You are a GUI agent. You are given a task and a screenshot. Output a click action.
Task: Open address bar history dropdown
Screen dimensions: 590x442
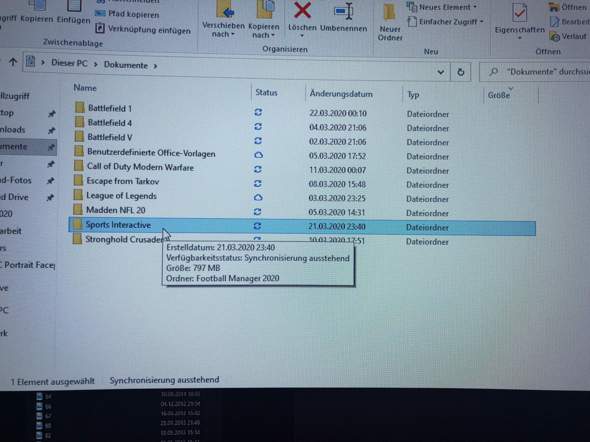click(441, 72)
